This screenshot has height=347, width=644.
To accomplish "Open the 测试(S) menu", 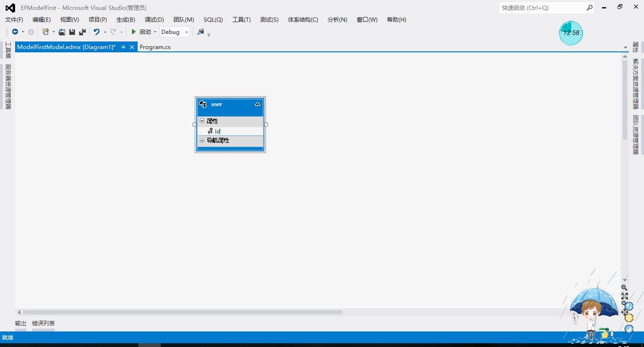I will (x=269, y=19).
